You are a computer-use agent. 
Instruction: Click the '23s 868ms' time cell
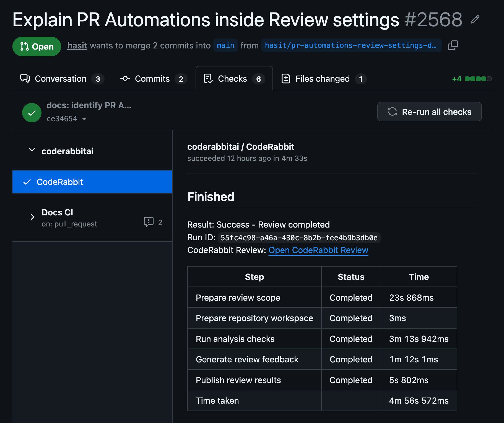coord(419,298)
